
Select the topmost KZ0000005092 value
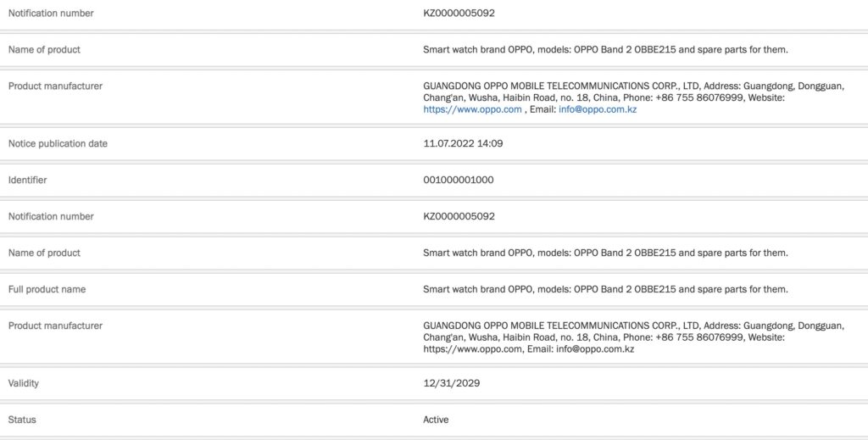[459, 13]
